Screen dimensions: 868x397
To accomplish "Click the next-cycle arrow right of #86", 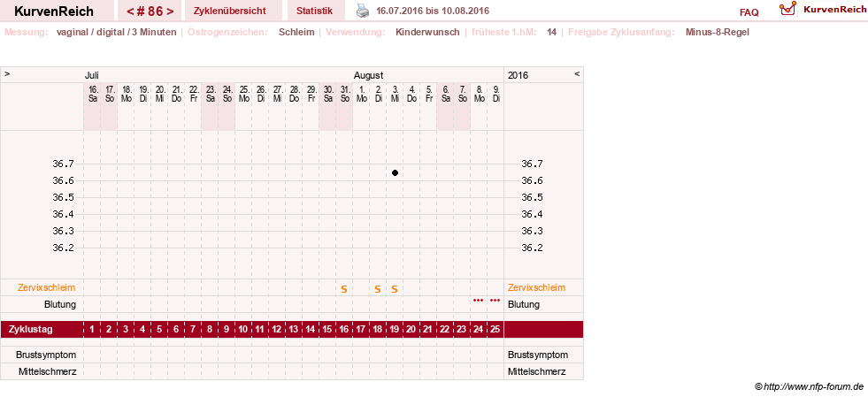I will click(x=170, y=11).
